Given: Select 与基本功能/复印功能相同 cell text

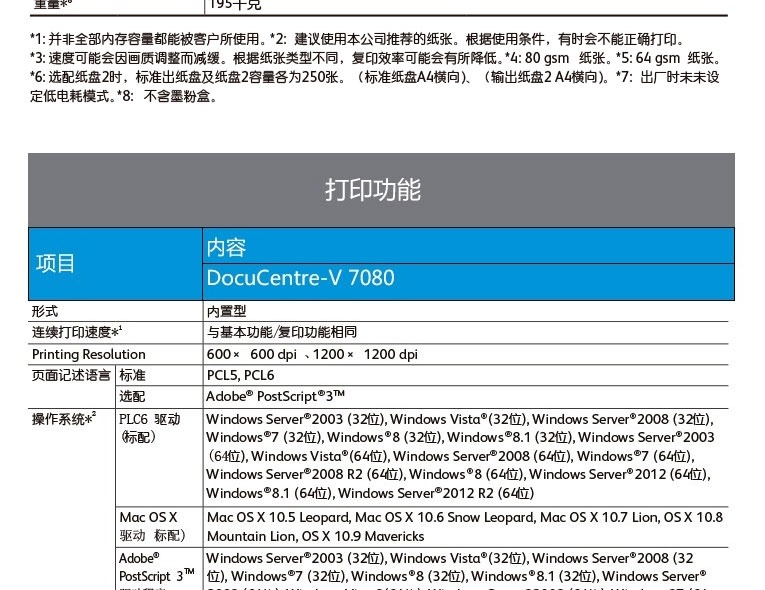Looking at the screenshot, I should click(282, 332).
